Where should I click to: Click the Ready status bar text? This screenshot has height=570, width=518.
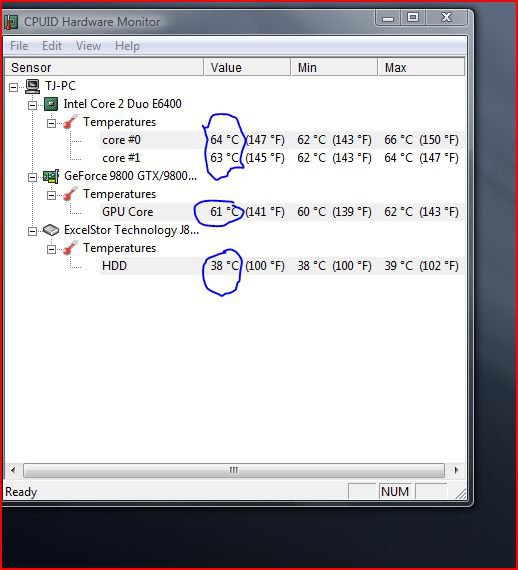(21, 492)
